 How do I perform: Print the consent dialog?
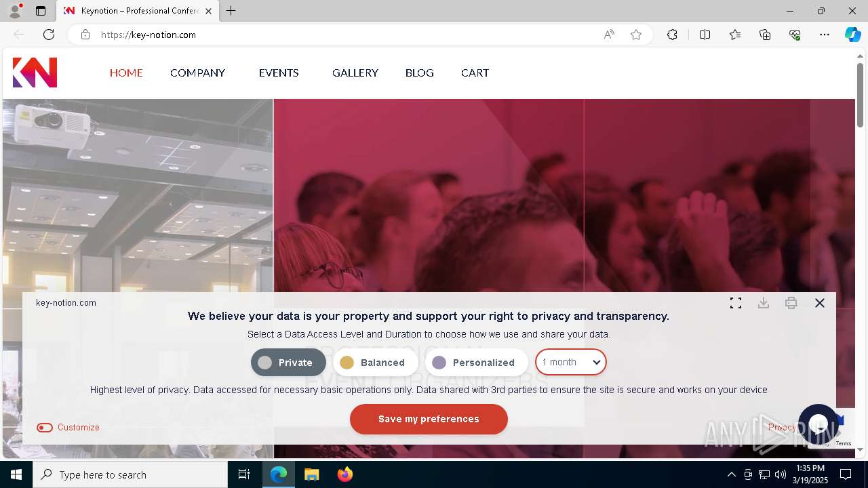[791, 303]
